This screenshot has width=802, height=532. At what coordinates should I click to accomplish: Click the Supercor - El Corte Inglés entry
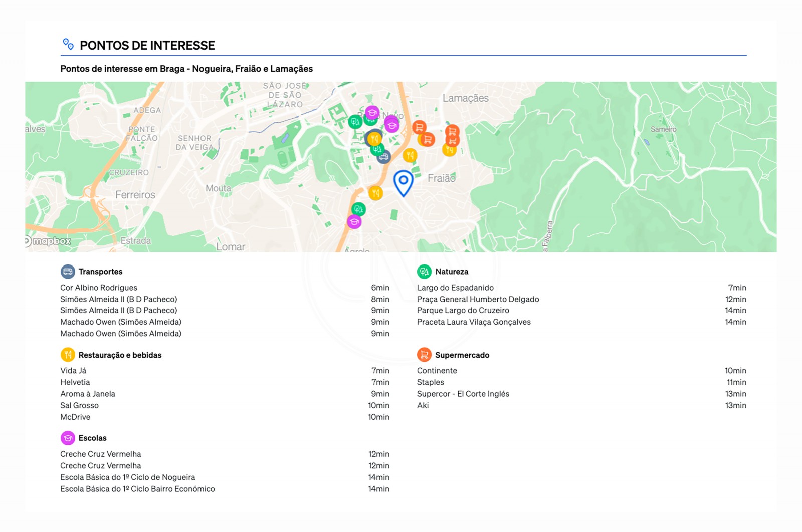[x=463, y=394]
